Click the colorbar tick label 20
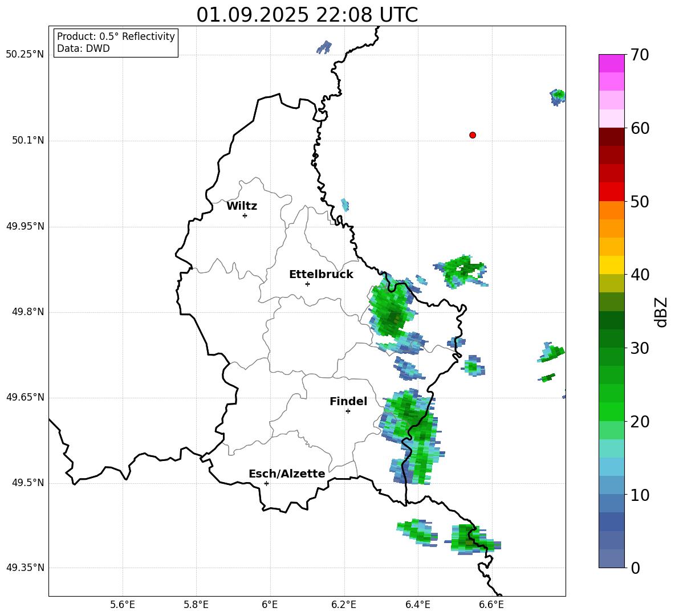This screenshot has height=616, width=675. (x=640, y=422)
